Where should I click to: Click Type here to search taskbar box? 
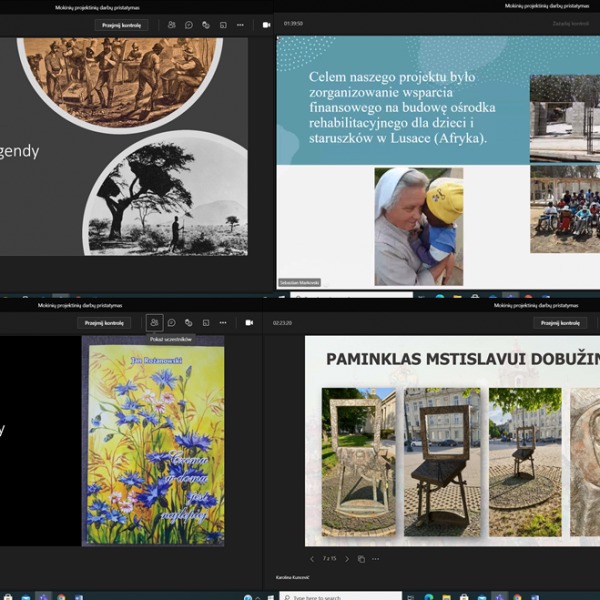tap(341, 596)
